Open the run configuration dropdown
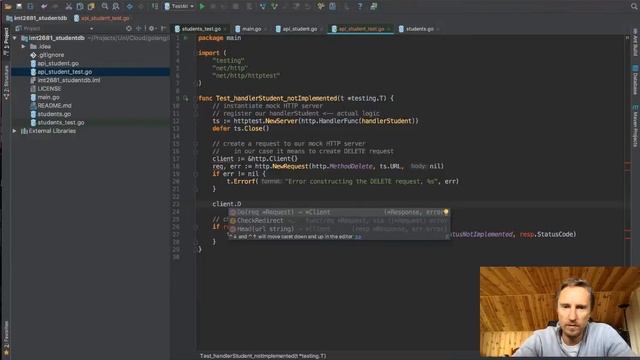This screenshot has height=360, width=640. pyautogui.click(x=180, y=7)
